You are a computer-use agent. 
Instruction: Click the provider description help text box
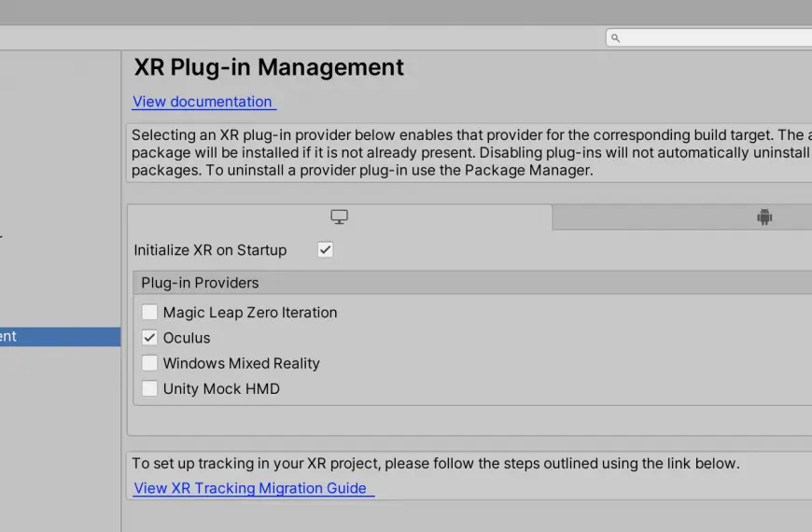point(469,152)
